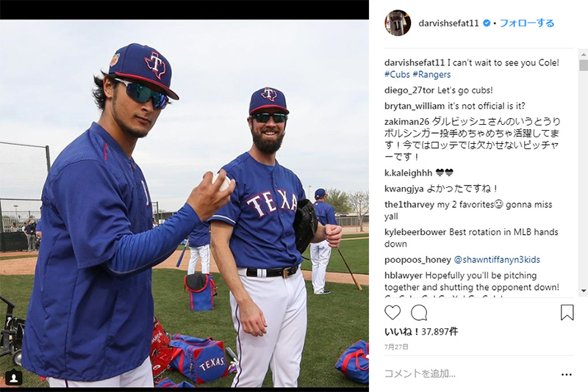Click the main baseball players photo
This screenshot has width=588, height=392.
tap(184, 203)
